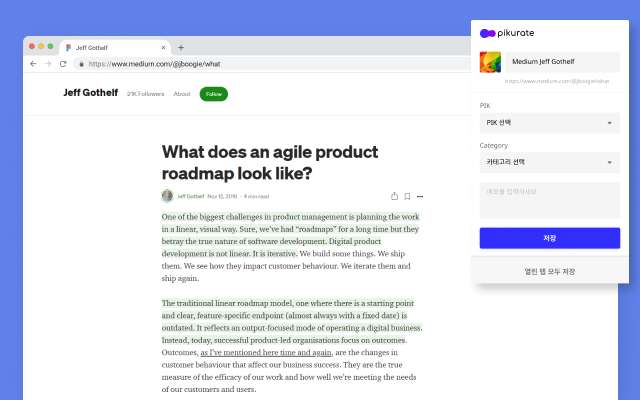Click the lock icon in address bar
The image size is (640, 400).
(x=81, y=64)
